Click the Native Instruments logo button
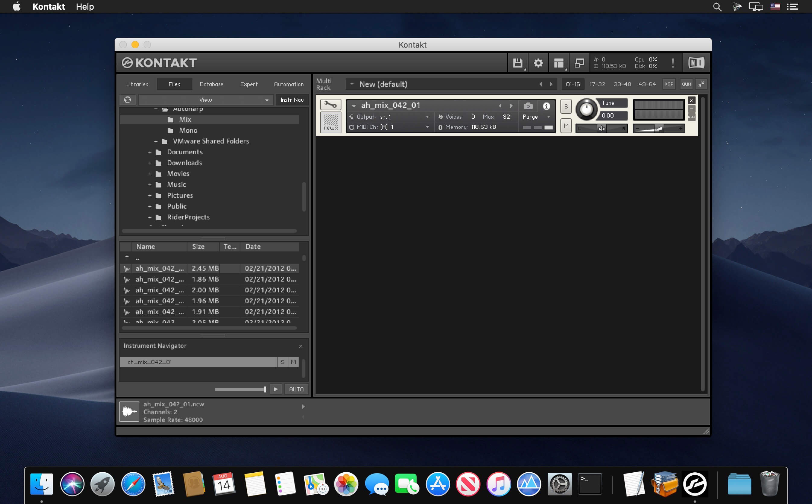The width and height of the screenshot is (812, 504). click(696, 63)
